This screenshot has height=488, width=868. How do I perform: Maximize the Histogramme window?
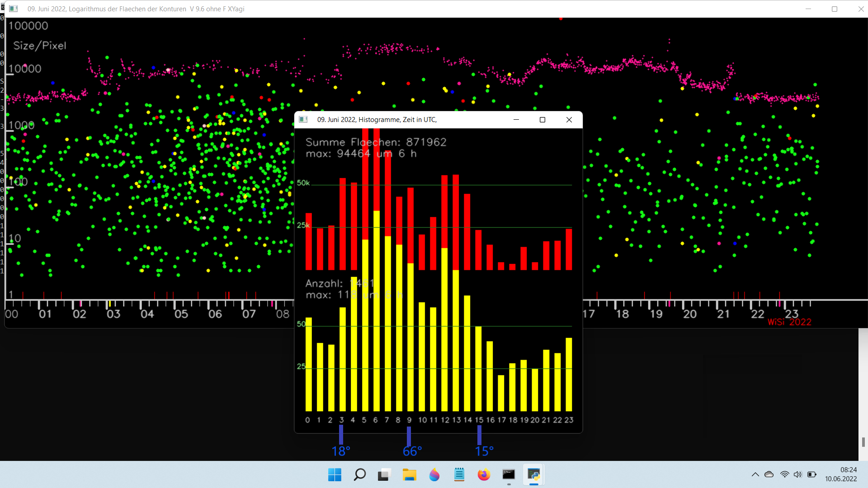(x=542, y=120)
